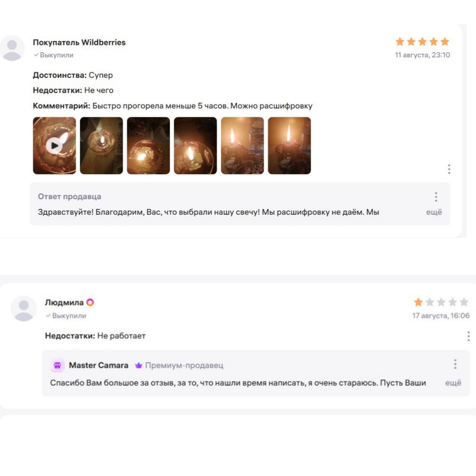Image resolution: width=476 pixels, height=476 pixels.
Task: Play the video in first review thumbnail
Action: [54, 145]
